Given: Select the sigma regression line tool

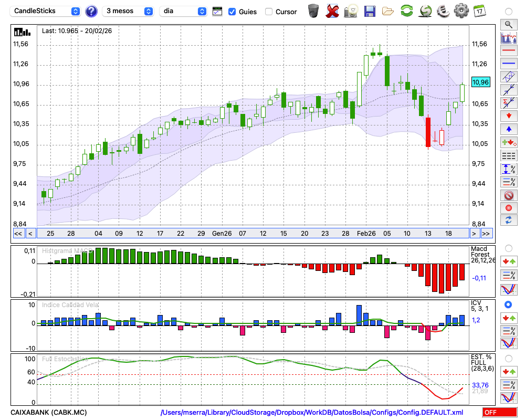Looking at the screenshot, I should 509,103.
